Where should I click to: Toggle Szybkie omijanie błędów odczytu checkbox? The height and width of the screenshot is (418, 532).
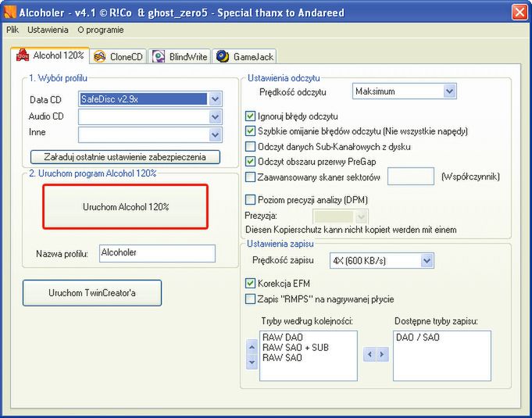[250, 131]
